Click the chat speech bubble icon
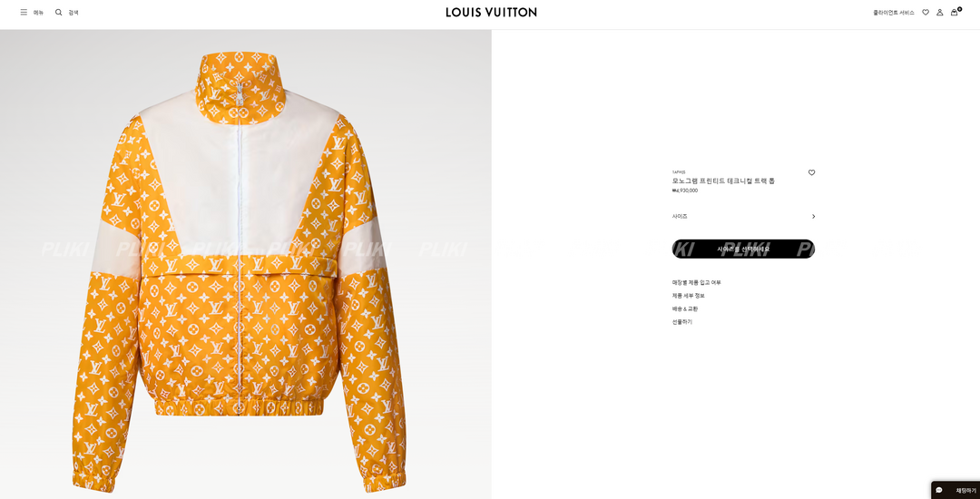The width and height of the screenshot is (980, 499). 939,490
